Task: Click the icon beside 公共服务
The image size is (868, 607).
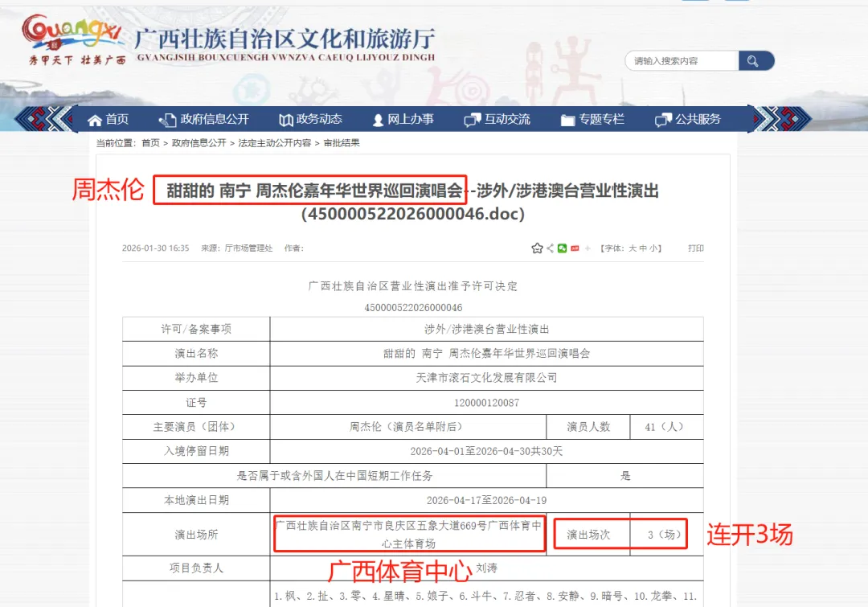Action: [663, 120]
